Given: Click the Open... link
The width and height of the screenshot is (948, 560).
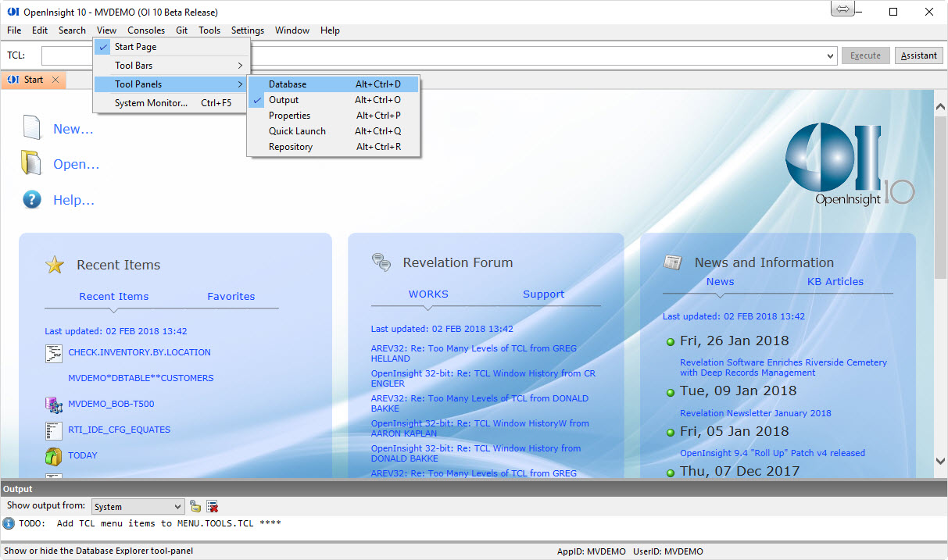Looking at the screenshot, I should 77,165.
